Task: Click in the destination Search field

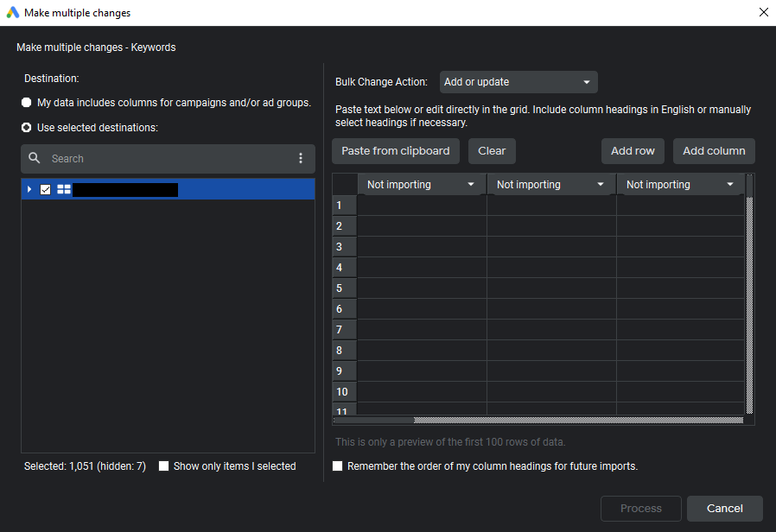Action: click(x=164, y=159)
